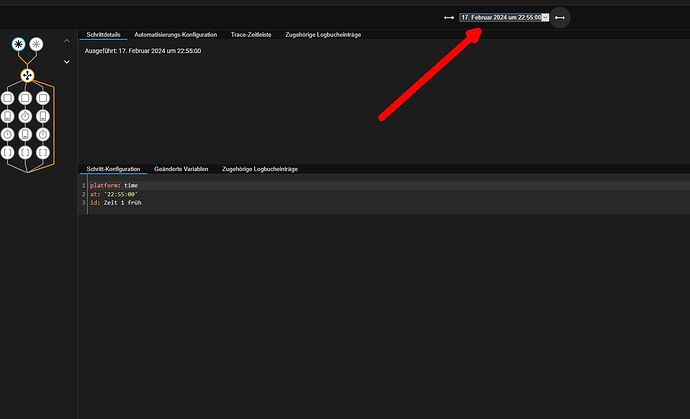Open lower Zugehörige Logbucheinträge tab

tap(260, 169)
